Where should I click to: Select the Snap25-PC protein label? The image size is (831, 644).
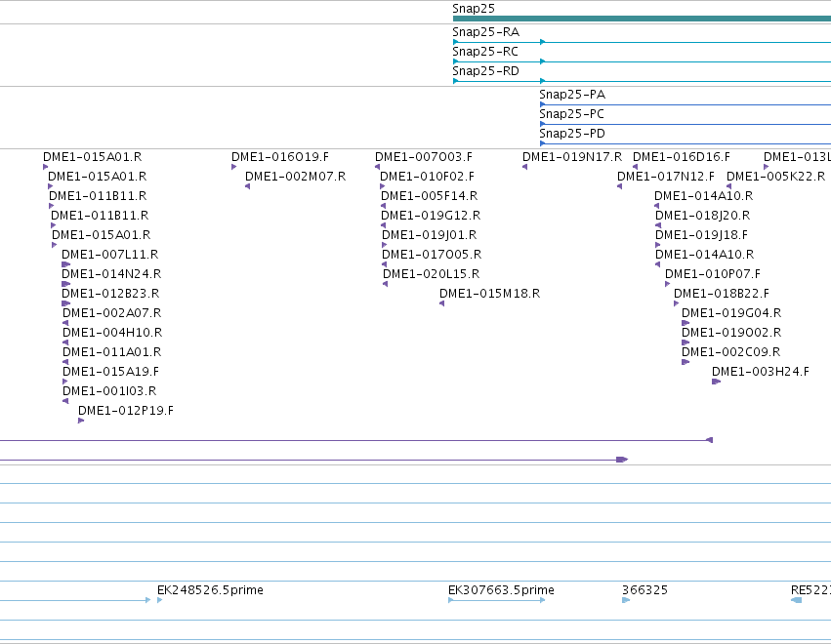[x=572, y=114]
